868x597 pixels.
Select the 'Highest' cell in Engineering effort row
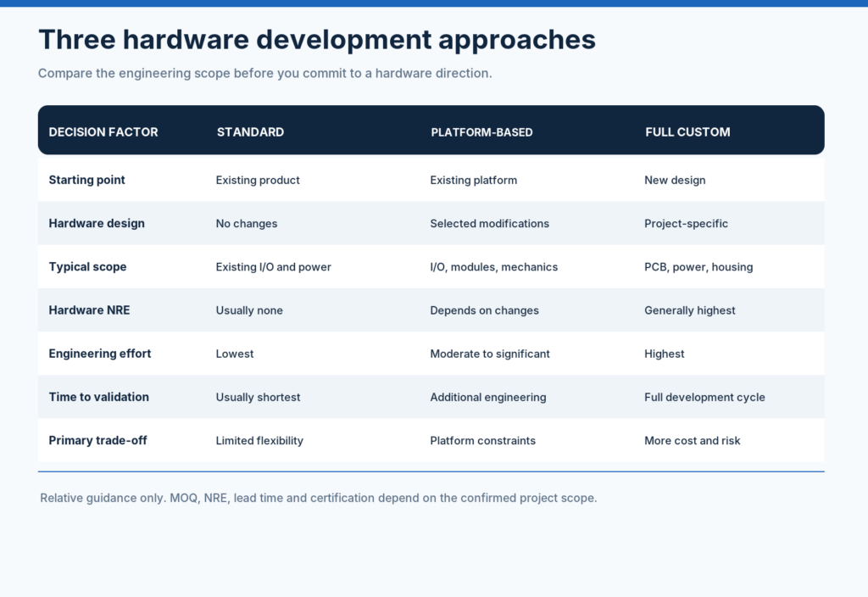coord(665,354)
